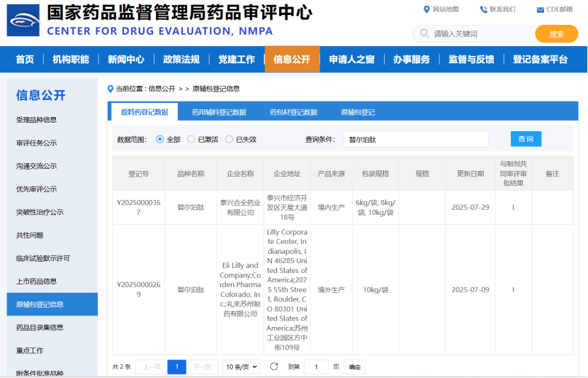Click the page number jump field
Viewport: 588px width, 378px height.
[316, 367]
